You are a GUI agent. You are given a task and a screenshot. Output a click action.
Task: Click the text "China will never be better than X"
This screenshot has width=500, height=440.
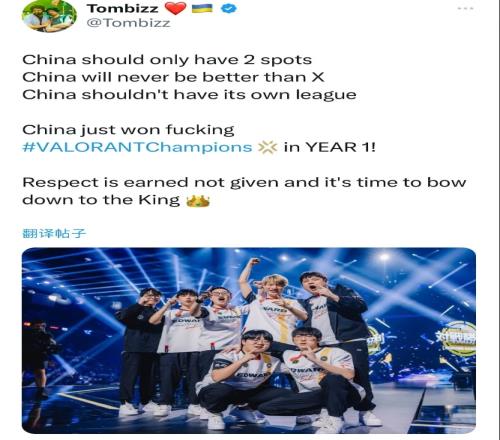173,77
